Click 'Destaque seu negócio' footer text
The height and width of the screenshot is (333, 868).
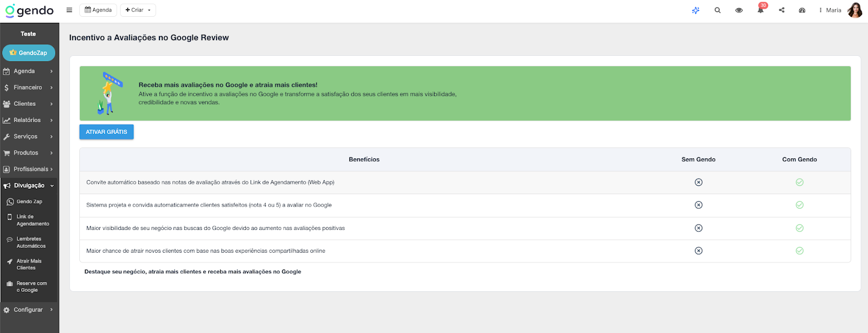(193, 272)
